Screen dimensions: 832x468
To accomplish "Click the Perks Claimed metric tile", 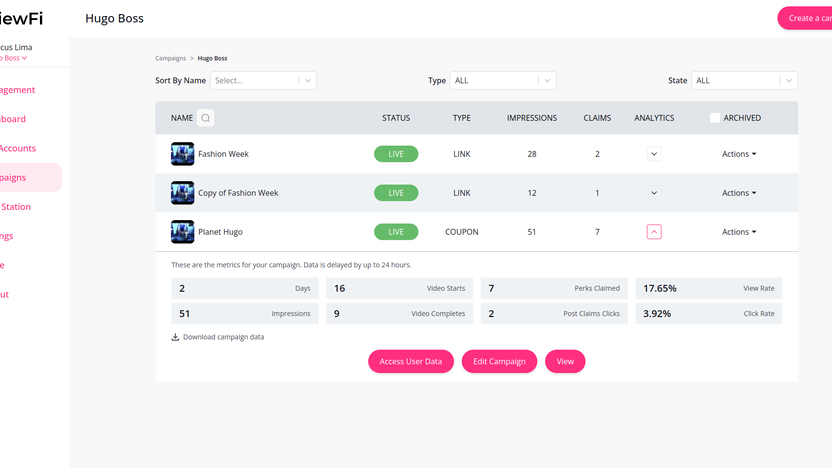I will click(x=554, y=288).
